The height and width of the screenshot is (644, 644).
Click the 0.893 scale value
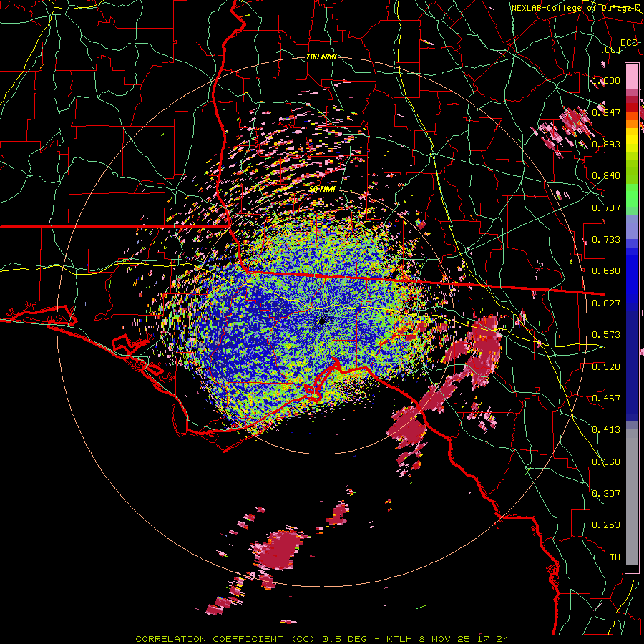coord(606,144)
